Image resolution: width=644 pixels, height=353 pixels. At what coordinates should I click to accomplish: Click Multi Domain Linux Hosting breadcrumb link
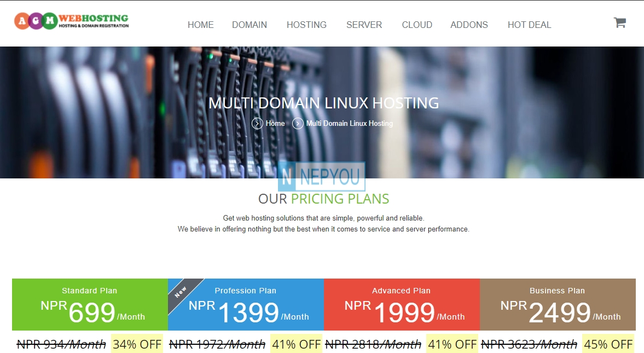(349, 124)
